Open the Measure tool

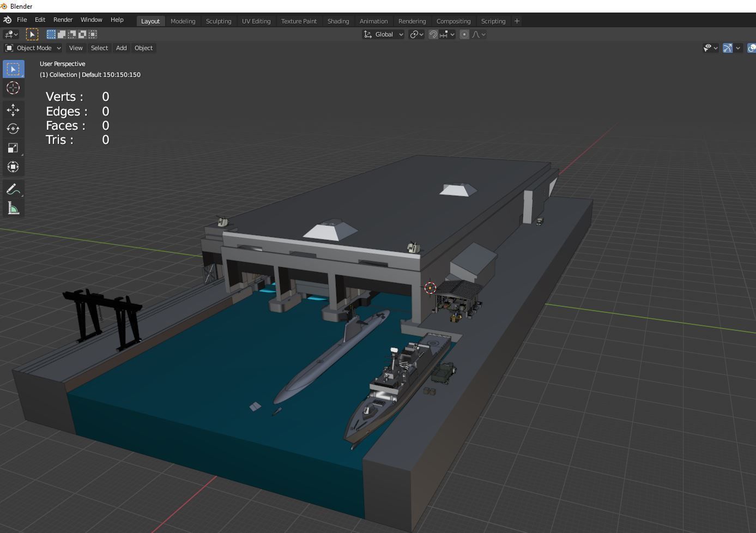pyautogui.click(x=13, y=208)
